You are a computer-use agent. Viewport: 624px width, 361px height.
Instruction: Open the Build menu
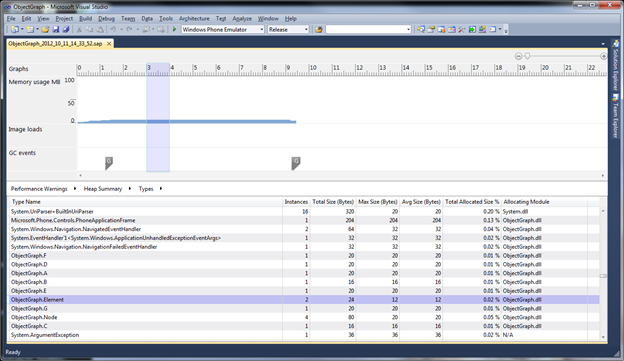click(x=86, y=19)
